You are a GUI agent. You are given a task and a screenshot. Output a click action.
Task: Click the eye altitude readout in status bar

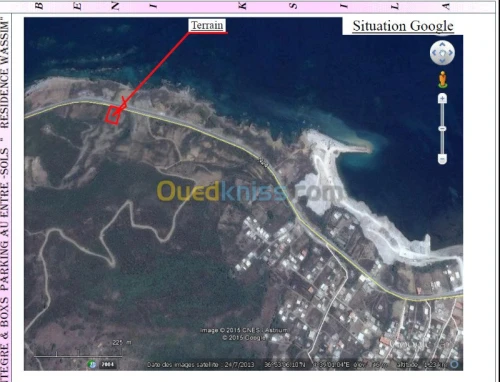point(422,365)
